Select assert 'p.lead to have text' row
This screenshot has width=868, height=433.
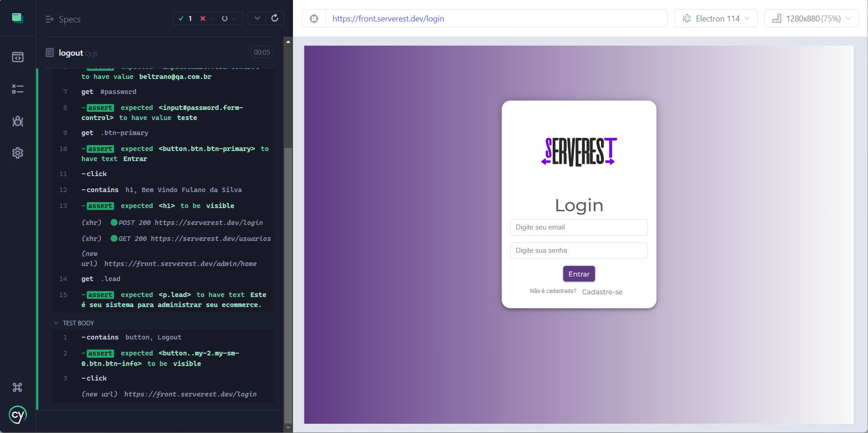pyautogui.click(x=163, y=300)
